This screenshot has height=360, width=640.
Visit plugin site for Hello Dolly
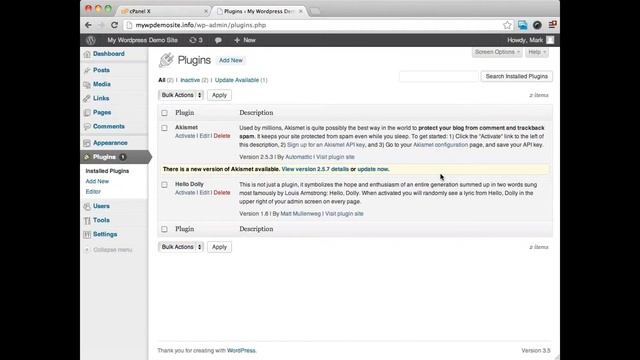point(344,214)
